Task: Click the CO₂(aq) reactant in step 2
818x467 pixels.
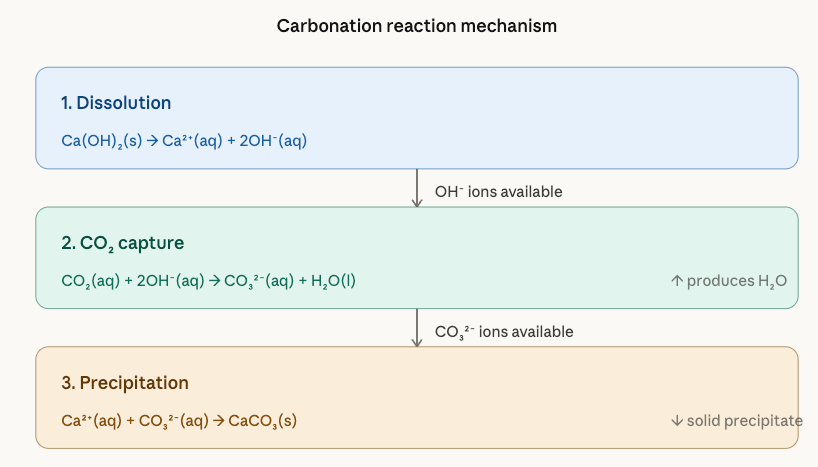Action: (x=89, y=282)
